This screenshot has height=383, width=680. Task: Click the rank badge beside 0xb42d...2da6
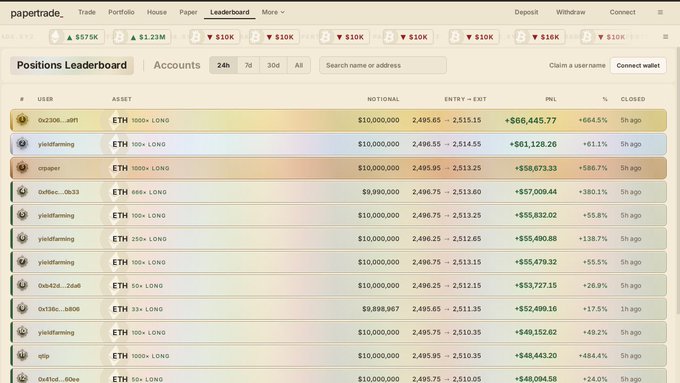[x=22, y=285]
